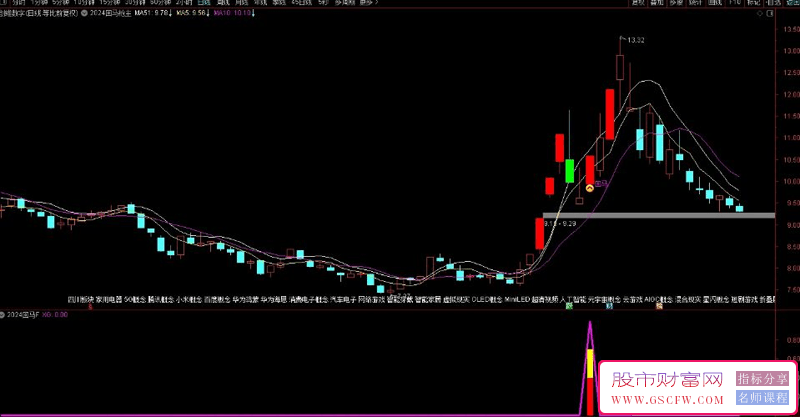
Task: Click the 华为海思 concept label
Action: 273,300
